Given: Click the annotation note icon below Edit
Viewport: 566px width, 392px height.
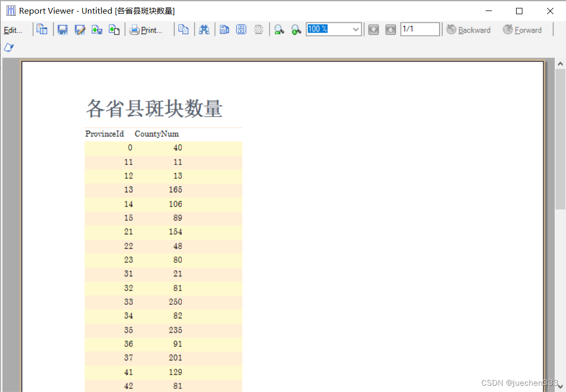Looking at the screenshot, I should [8, 47].
